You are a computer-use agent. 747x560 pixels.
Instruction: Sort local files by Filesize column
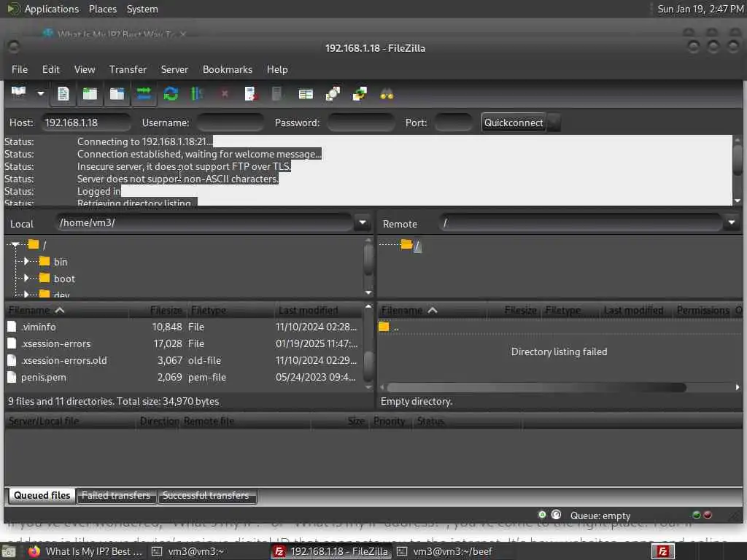coord(158,311)
